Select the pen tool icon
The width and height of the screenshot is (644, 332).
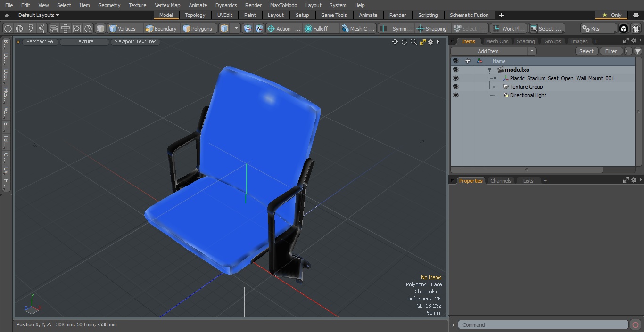tap(31, 29)
